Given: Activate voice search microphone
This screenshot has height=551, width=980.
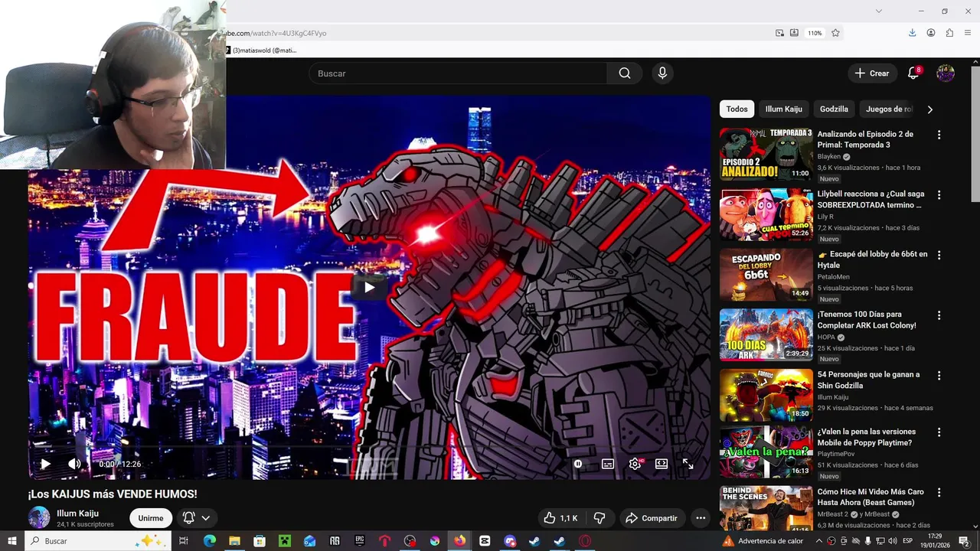Looking at the screenshot, I should pos(662,73).
